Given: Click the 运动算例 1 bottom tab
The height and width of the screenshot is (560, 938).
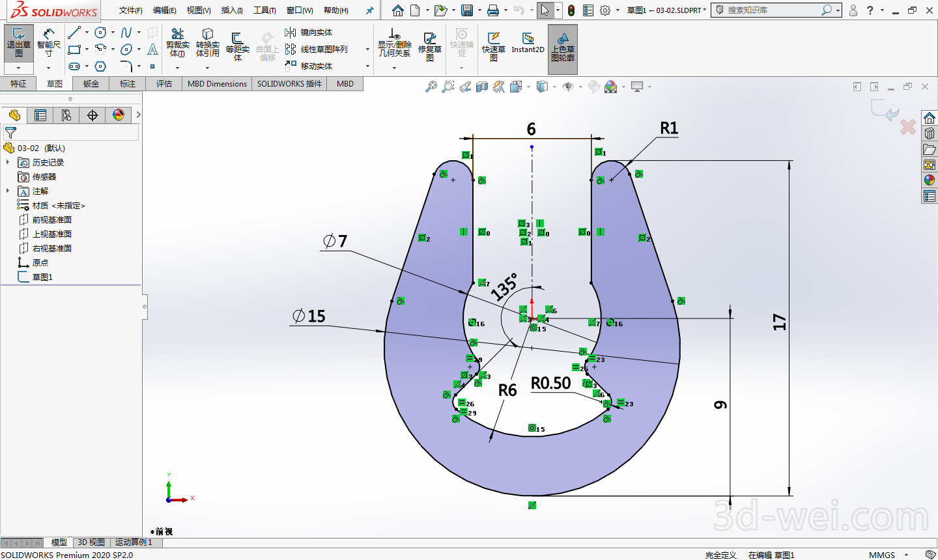Looking at the screenshot, I should point(134,542).
